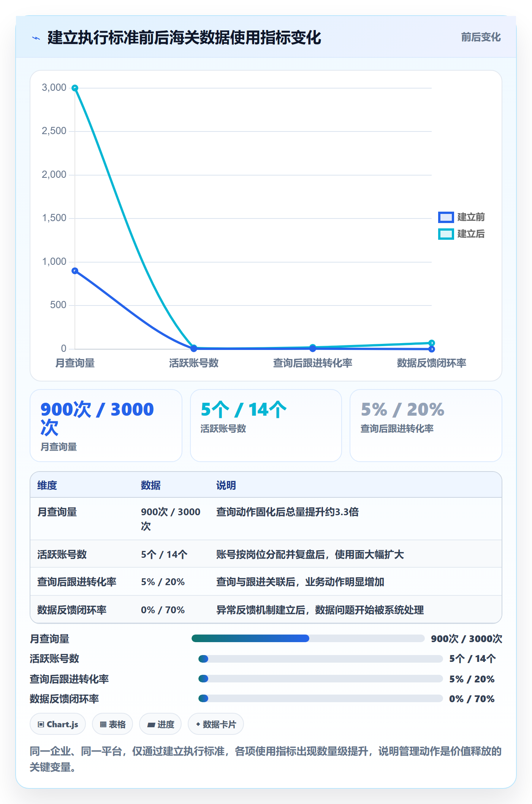Click the 数据反馈闭环率 x-axis label
This screenshot has height=804, width=532.
pyautogui.click(x=432, y=363)
